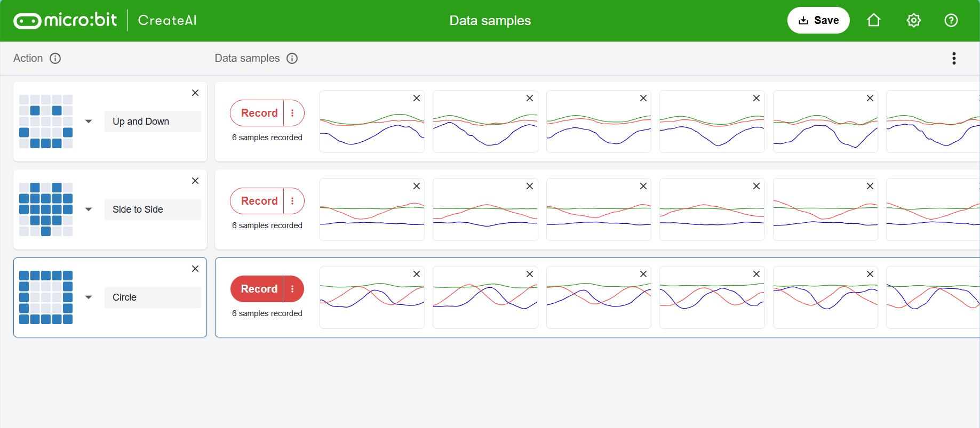Open the Settings gear icon

[913, 20]
